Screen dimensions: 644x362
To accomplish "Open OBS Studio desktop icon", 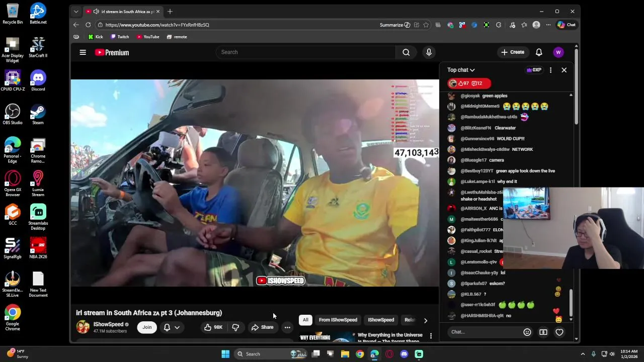I will (13, 114).
